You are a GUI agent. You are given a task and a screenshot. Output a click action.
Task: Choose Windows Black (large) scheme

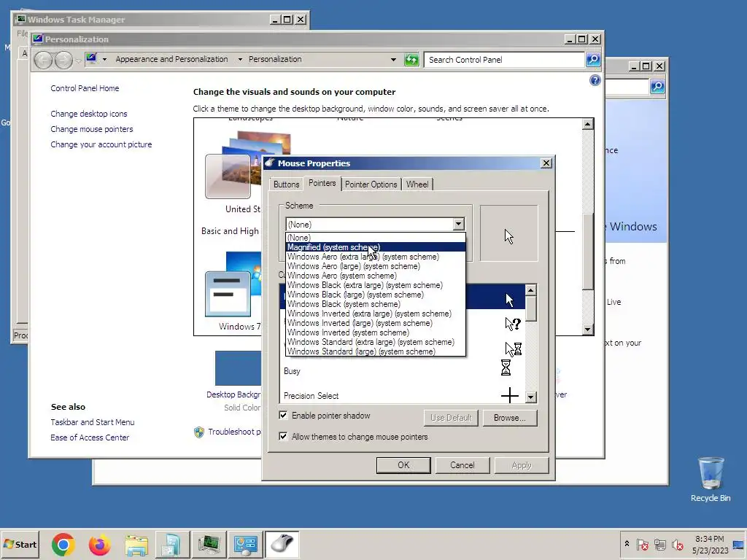coord(376,295)
